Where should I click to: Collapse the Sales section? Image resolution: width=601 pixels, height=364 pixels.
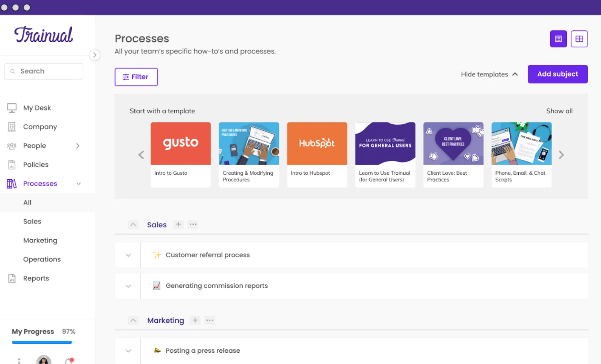click(x=133, y=224)
